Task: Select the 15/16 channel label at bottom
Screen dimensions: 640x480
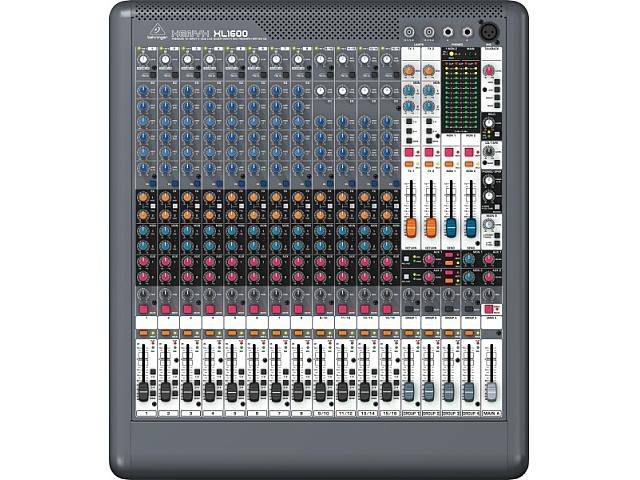Action: pyautogui.click(x=387, y=411)
